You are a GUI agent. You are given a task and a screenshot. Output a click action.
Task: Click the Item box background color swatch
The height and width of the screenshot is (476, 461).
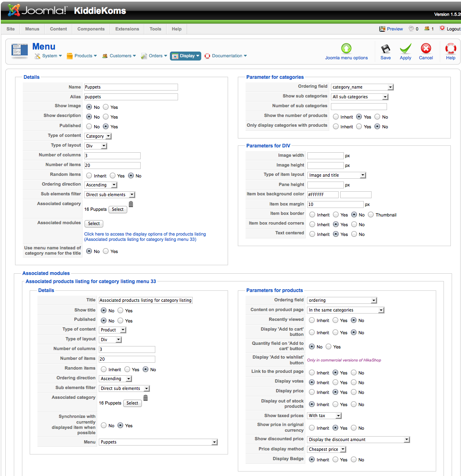pyautogui.click(x=356, y=195)
